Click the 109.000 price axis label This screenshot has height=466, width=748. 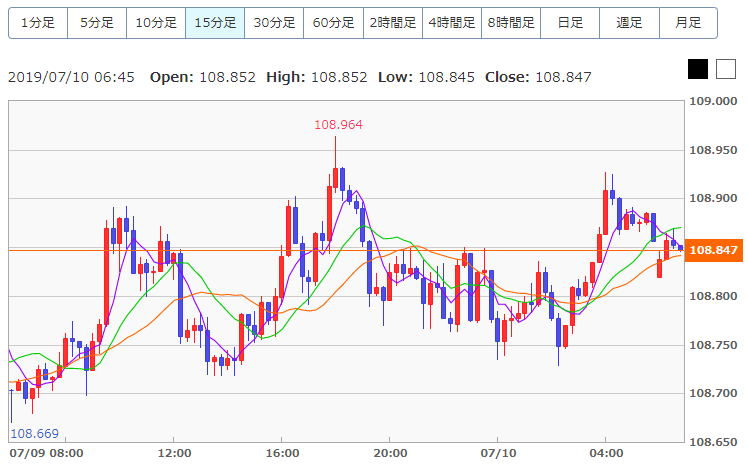pyautogui.click(x=713, y=101)
